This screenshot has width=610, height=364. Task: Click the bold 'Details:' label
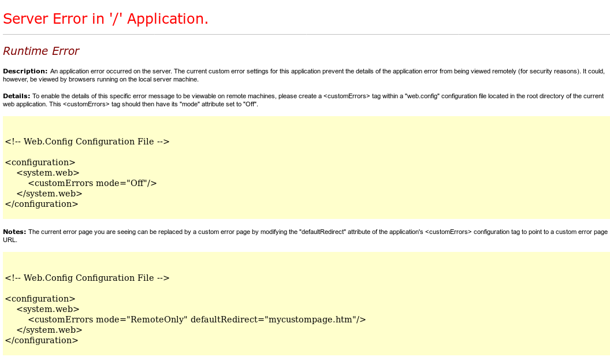16,96
